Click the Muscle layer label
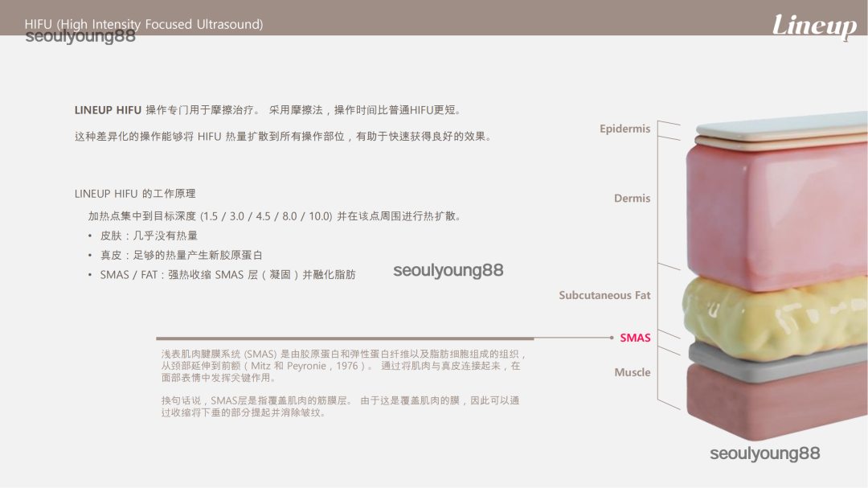Viewport: 868px width, 488px height. tap(633, 372)
